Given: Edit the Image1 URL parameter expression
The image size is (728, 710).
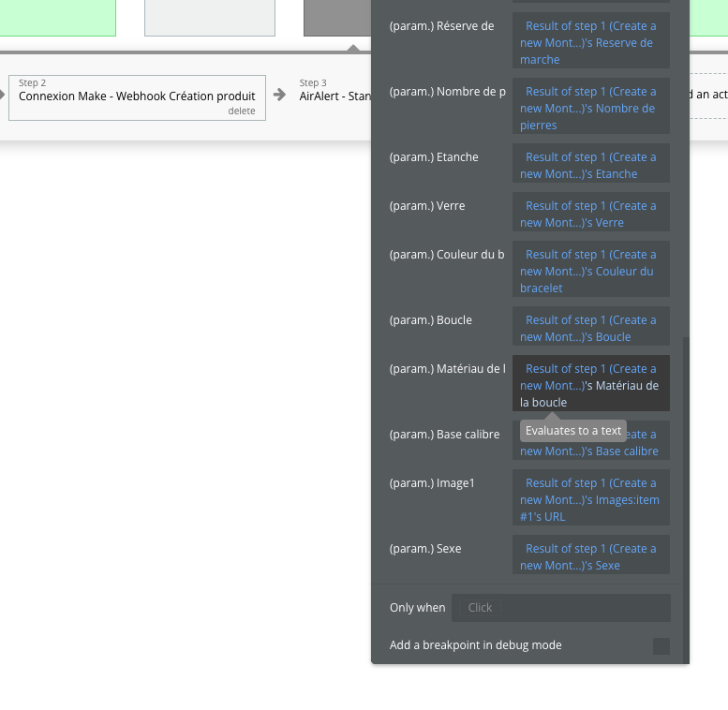Looking at the screenshot, I should [590, 497].
